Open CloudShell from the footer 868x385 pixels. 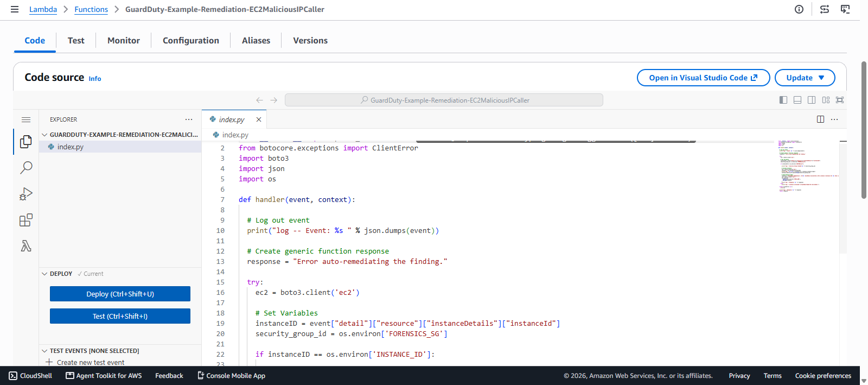pos(30,376)
